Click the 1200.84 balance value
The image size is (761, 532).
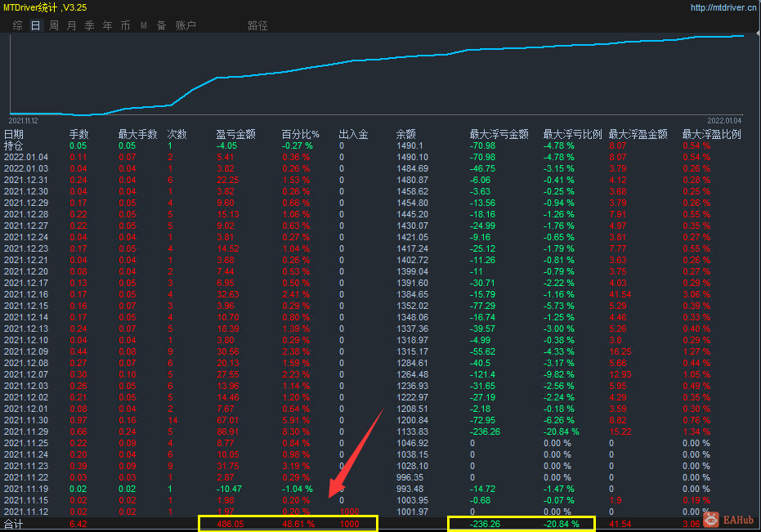413,420
